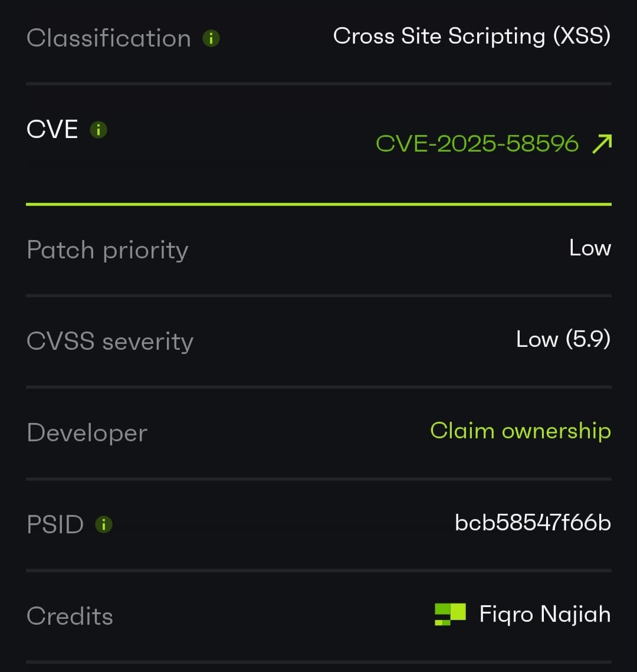This screenshot has width=637, height=672.
Task: Select the Cross Site Scripting (XSS) classification value
Action: tap(471, 37)
